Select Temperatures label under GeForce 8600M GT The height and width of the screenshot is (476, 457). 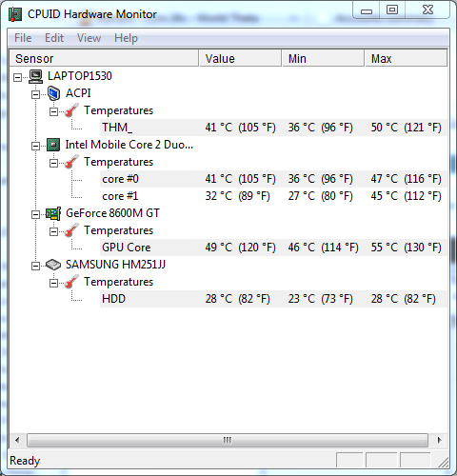coord(119,230)
